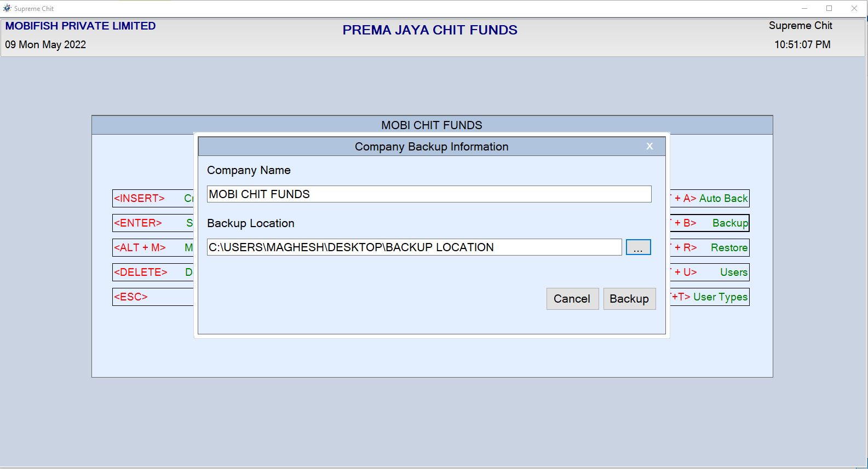
Task: Click Company Backup Information title bar
Action: coord(432,147)
